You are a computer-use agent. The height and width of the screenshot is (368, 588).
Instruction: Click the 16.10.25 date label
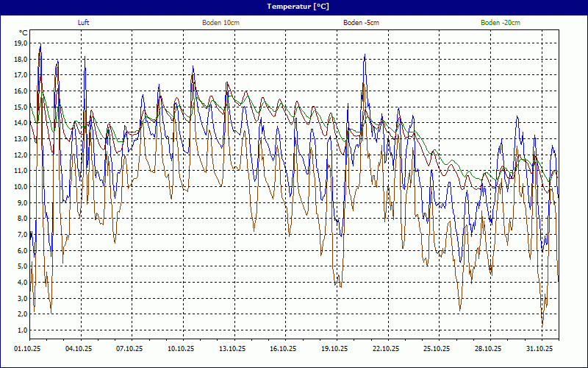(283, 349)
